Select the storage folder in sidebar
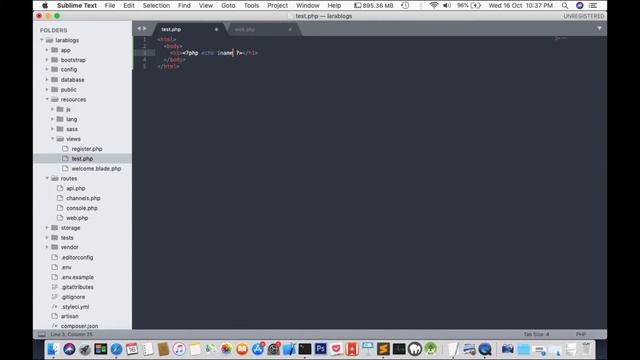This screenshot has height=360, width=640. (70, 228)
